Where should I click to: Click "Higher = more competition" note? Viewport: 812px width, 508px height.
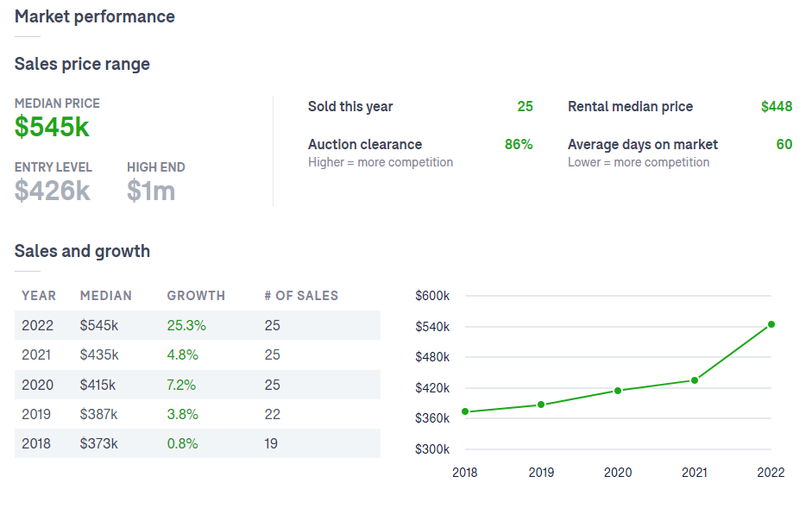point(381,162)
